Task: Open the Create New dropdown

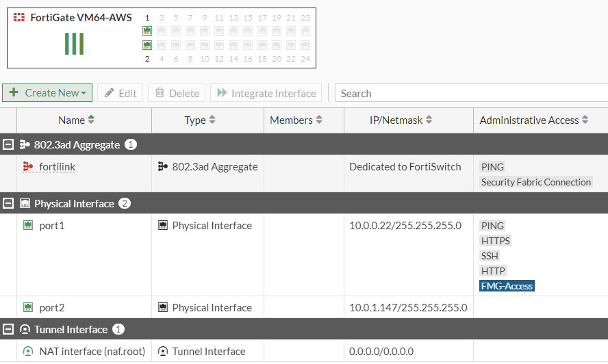Action: (x=47, y=93)
